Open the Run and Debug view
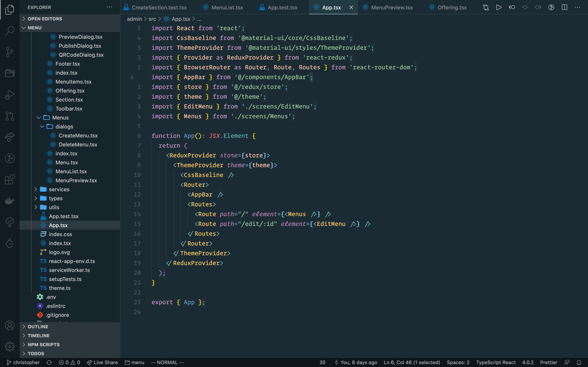Viewport: 588px width, 367px height. [10, 95]
